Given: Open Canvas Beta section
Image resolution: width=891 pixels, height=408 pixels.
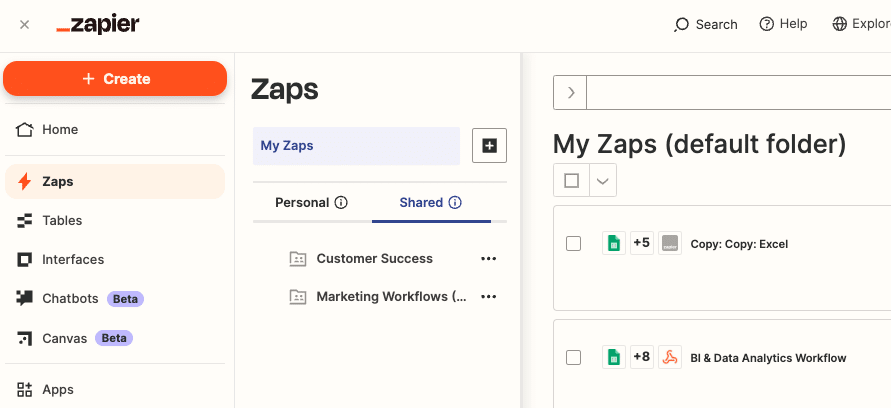Looking at the screenshot, I should (x=115, y=338).
